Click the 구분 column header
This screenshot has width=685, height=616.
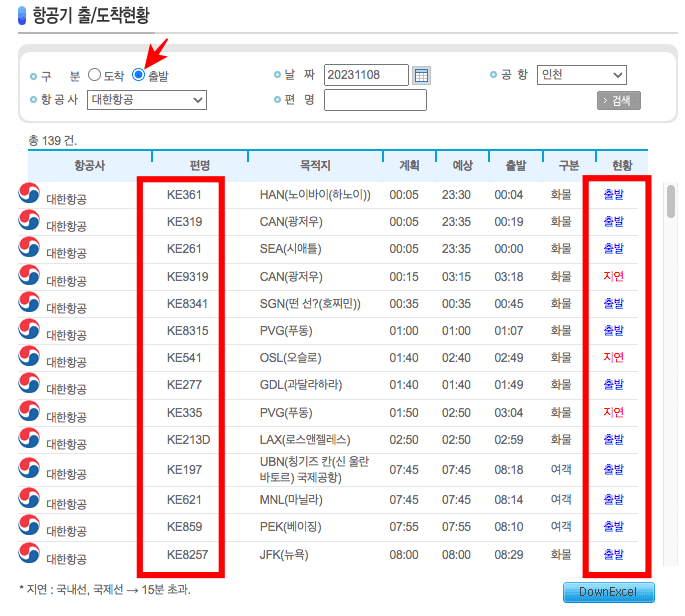click(569, 166)
